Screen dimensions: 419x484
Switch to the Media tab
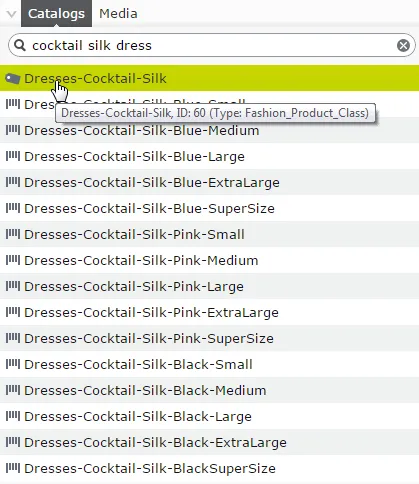118,14
